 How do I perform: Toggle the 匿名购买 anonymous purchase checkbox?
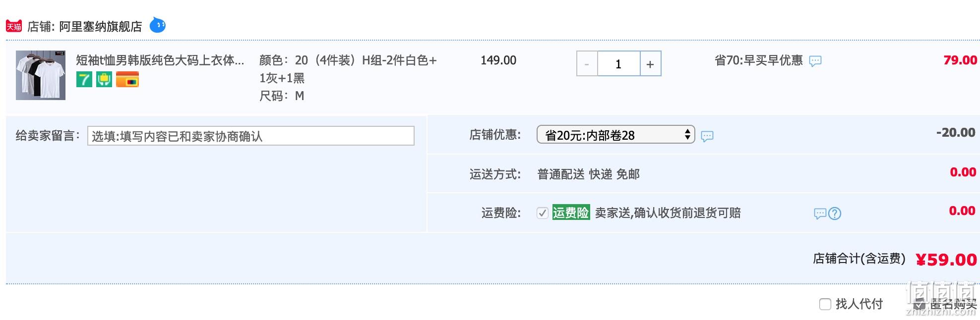[919, 304]
